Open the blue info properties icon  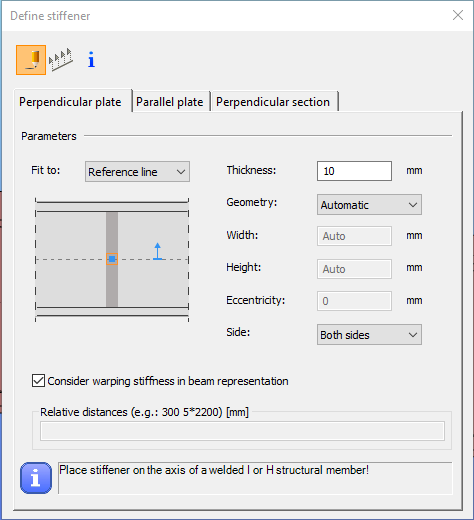coord(91,60)
